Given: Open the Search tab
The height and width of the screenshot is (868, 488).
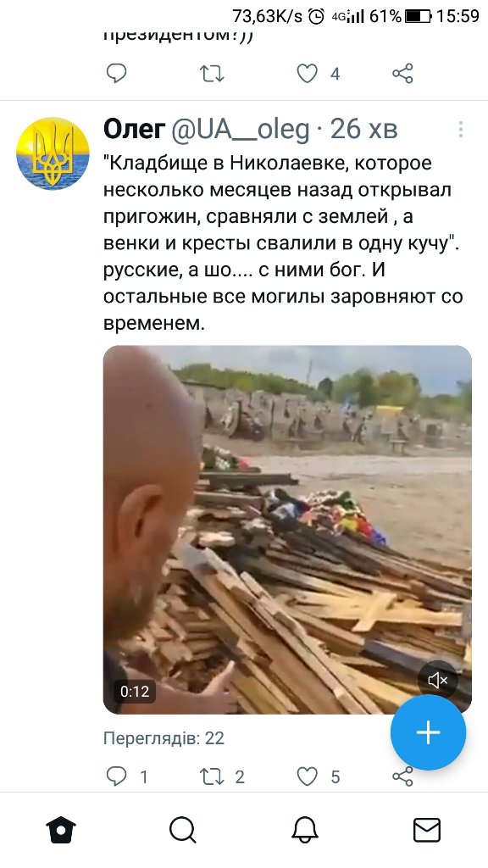Looking at the screenshot, I should (183, 830).
